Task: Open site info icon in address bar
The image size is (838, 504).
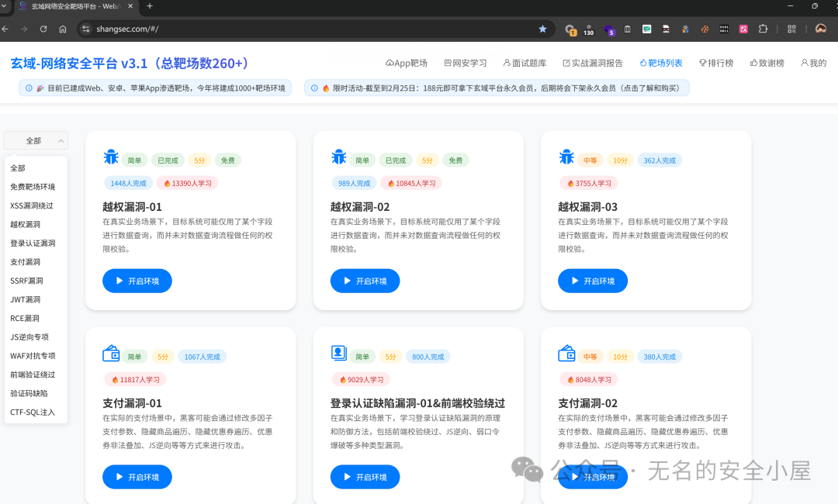Action: pos(85,29)
